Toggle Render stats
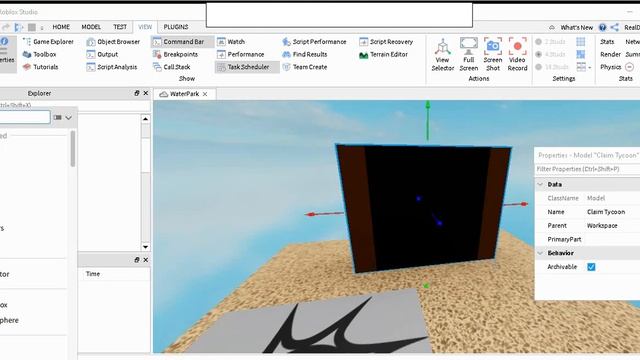Screen dimensions: 640x360 610,54
